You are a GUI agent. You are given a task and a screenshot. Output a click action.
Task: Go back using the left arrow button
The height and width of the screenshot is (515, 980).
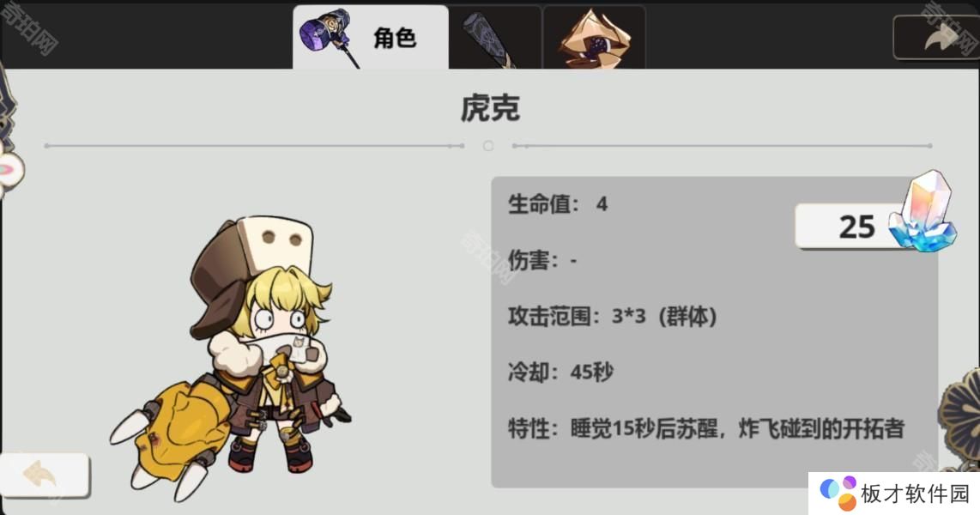44,476
